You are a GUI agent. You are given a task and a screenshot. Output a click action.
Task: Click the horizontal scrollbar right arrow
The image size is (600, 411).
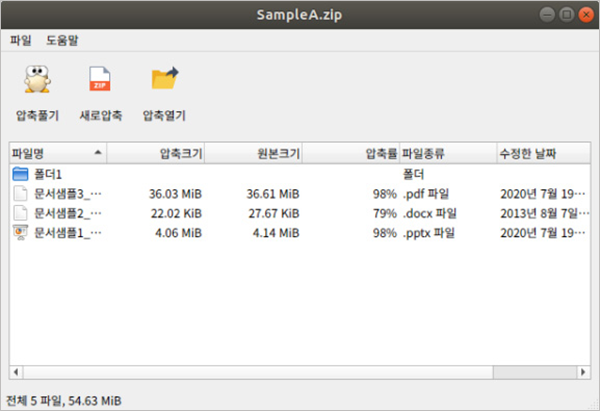pyautogui.click(x=583, y=372)
